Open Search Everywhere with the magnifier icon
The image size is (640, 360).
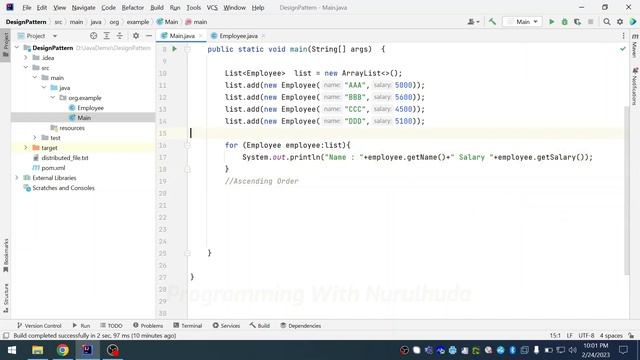[607, 22]
